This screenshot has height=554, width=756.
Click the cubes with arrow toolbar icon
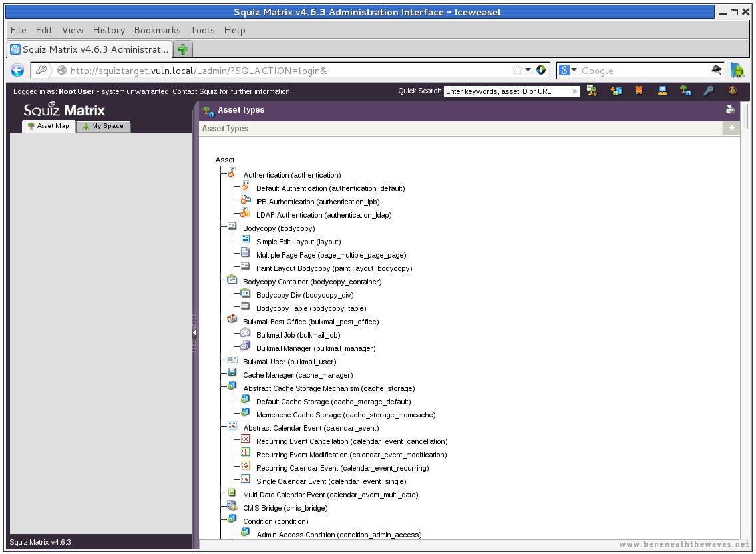click(x=616, y=91)
